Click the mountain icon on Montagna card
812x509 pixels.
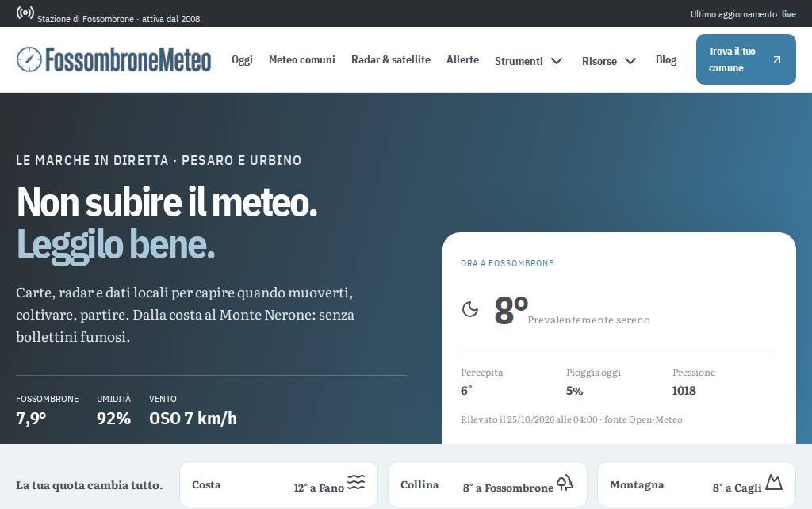click(774, 482)
